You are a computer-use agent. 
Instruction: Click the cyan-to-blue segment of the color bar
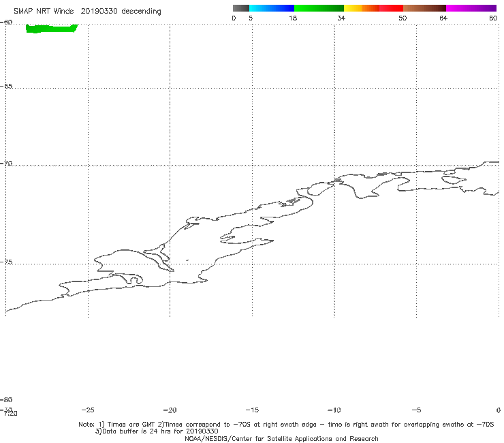click(272, 8)
